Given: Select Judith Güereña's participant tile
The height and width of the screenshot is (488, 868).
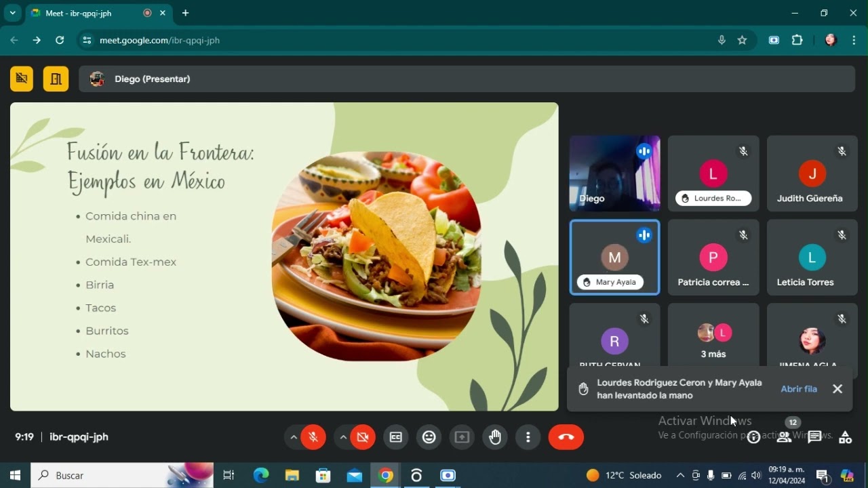Looking at the screenshot, I should [812, 174].
